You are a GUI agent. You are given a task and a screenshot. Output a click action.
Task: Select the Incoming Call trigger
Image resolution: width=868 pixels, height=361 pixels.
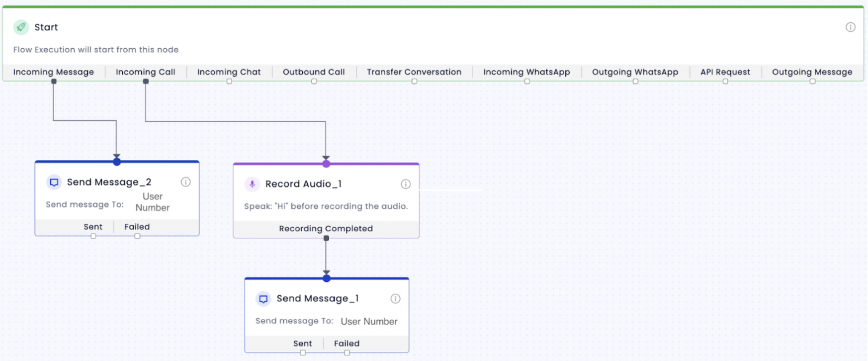146,72
